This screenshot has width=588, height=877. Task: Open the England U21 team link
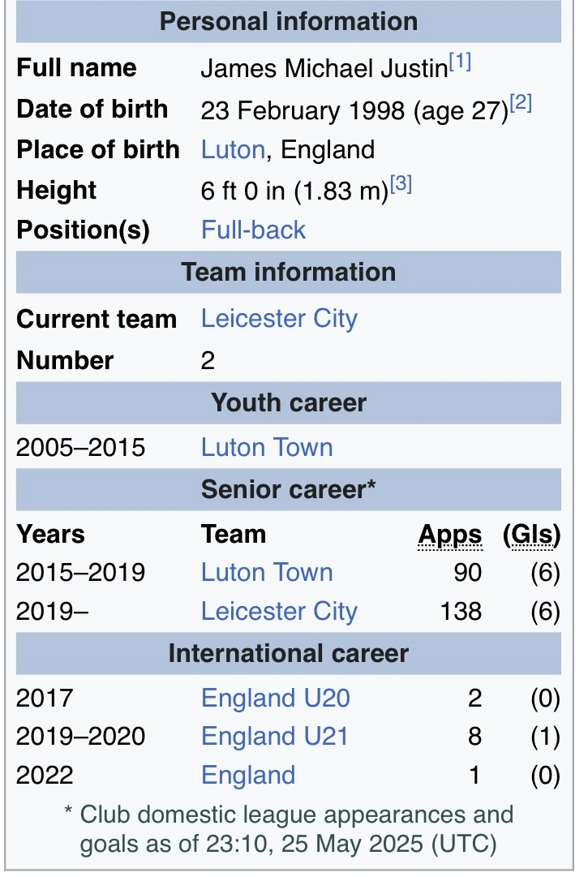[x=274, y=736]
